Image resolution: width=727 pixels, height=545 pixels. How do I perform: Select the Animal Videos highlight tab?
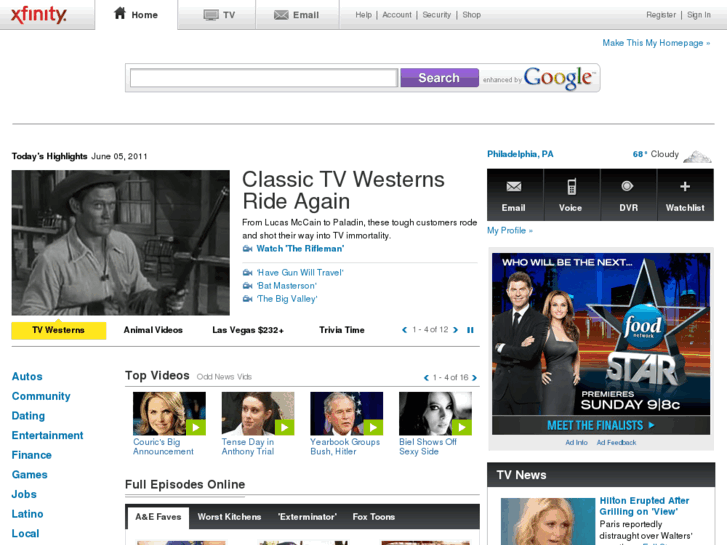click(153, 330)
